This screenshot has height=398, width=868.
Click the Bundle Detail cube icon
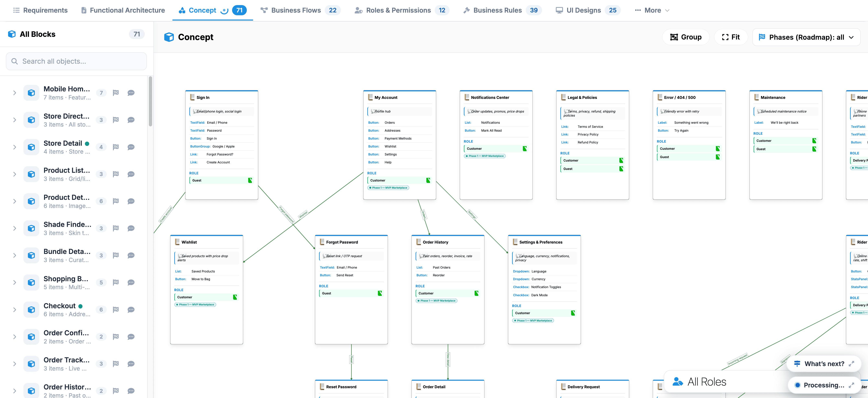pos(31,256)
